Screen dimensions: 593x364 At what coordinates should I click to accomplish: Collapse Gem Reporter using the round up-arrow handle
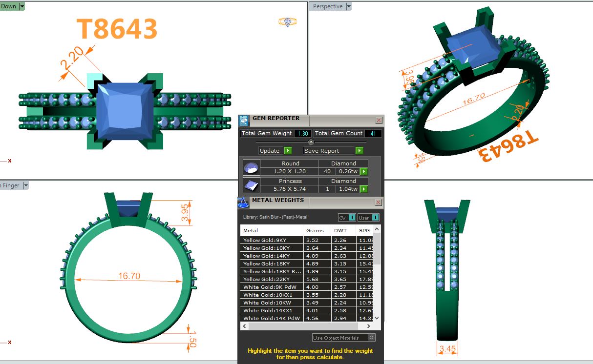(x=311, y=142)
